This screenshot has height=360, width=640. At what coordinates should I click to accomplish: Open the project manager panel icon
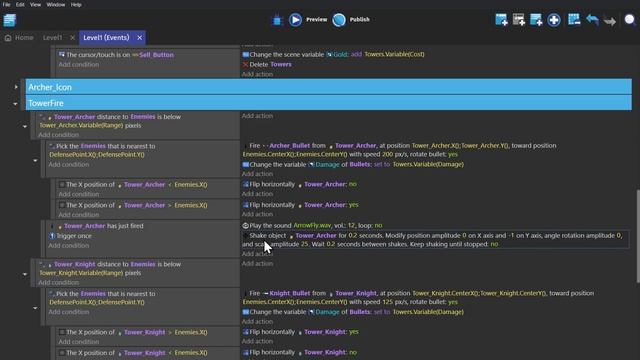click(x=9, y=20)
